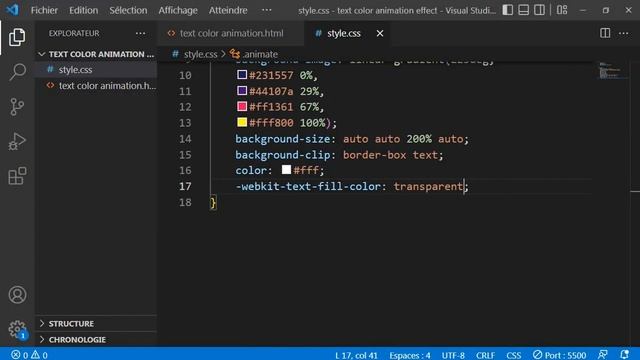Open the feedback icon in status bar
Image resolution: width=640 pixels, height=360 pixels.
click(x=603, y=355)
